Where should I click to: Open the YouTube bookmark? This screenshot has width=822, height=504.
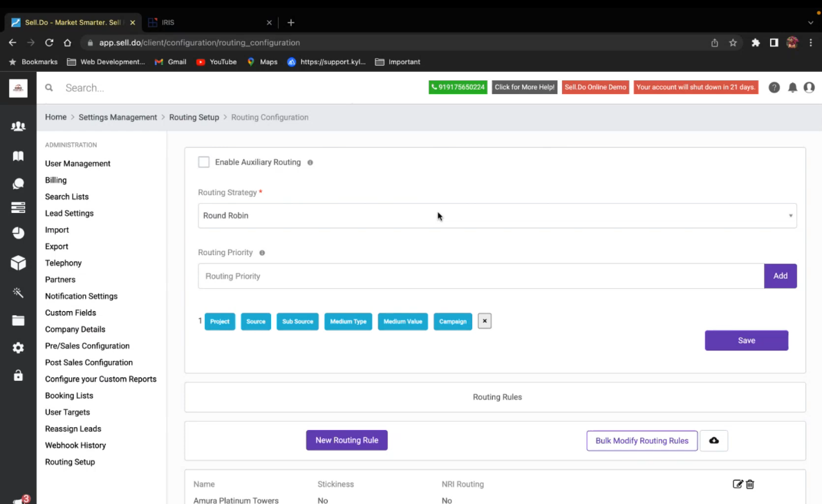[216, 62]
